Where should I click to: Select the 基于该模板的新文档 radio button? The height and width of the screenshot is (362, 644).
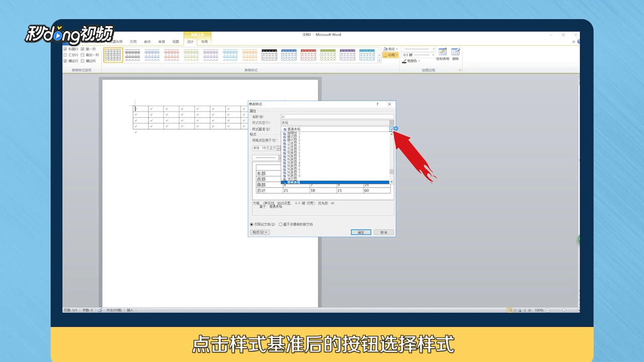click(x=281, y=224)
